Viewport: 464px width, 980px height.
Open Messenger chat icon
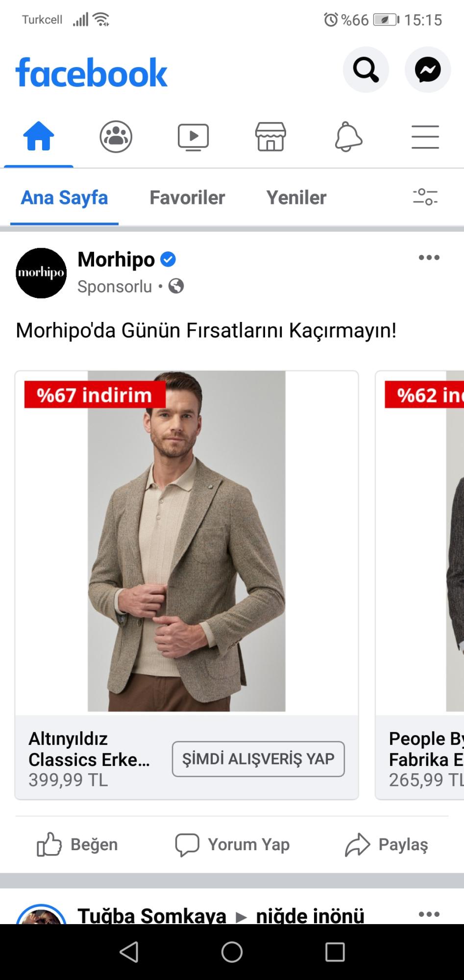click(x=428, y=70)
